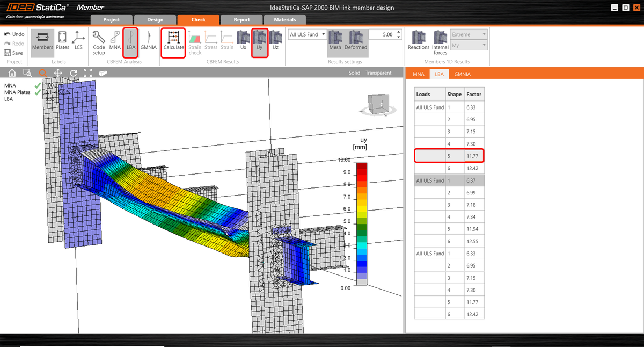The width and height of the screenshot is (644, 347).
Task: Display Reactions in Members 1D Results
Action: point(418,42)
